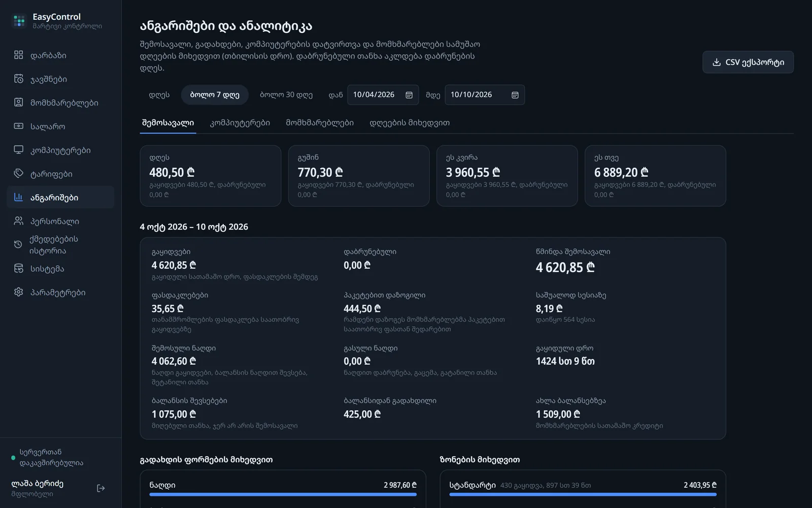Open the სალარო cash register icon
The image size is (812, 508).
tap(19, 126)
